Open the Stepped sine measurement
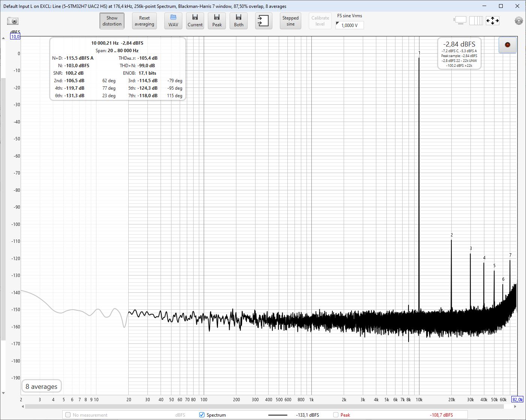The height and width of the screenshot is (420, 526). [x=290, y=21]
